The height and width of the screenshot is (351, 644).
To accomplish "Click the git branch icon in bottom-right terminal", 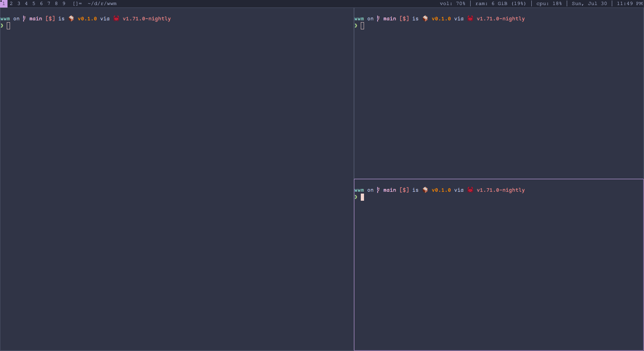I will click(x=378, y=190).
